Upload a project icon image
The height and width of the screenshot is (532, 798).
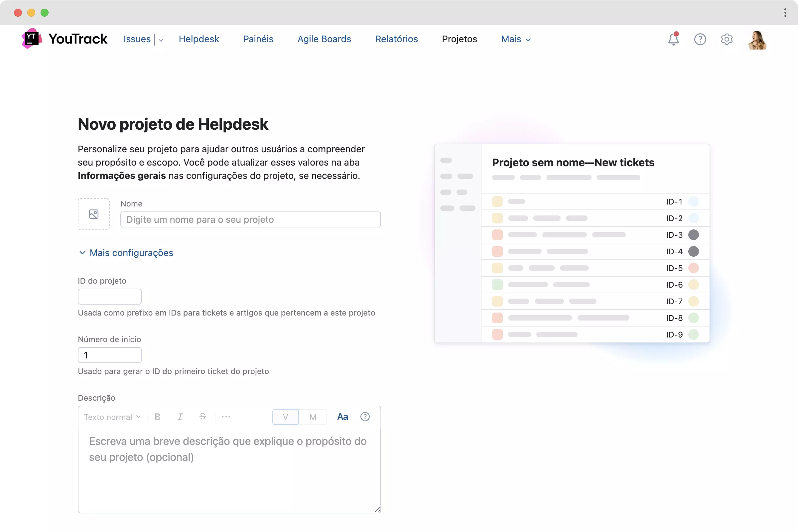point(94,214)
